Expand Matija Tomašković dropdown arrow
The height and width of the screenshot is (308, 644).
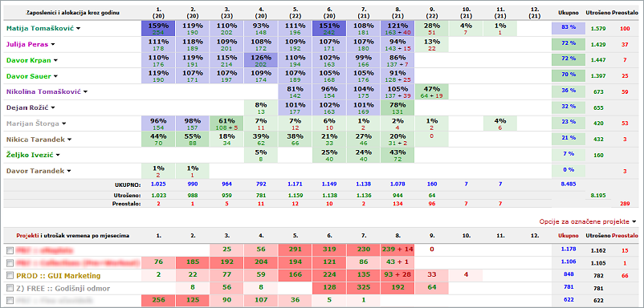(78, 28)
